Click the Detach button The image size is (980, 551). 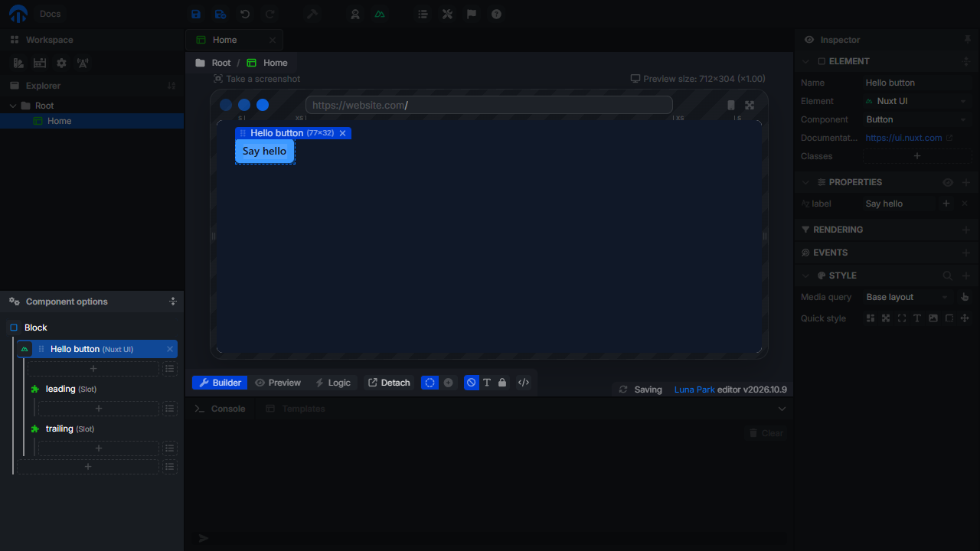click(x=389, y=383)
